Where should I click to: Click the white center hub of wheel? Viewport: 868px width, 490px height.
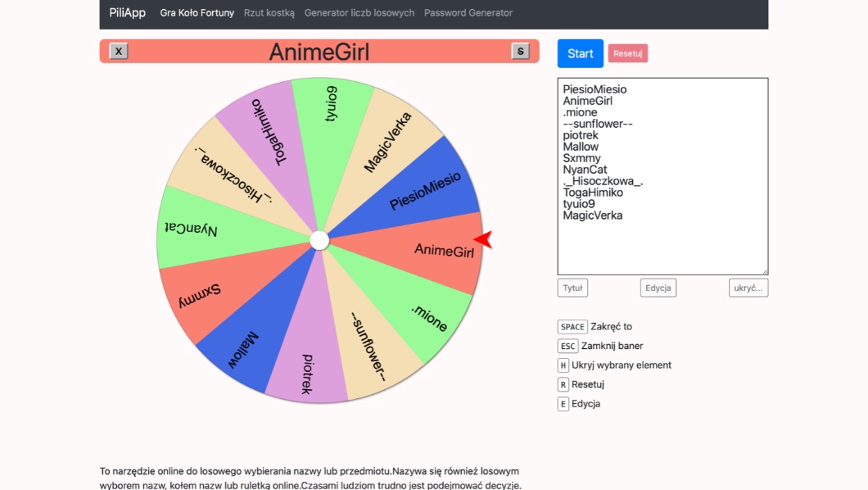pyautogui.click(x=319, y=240)
